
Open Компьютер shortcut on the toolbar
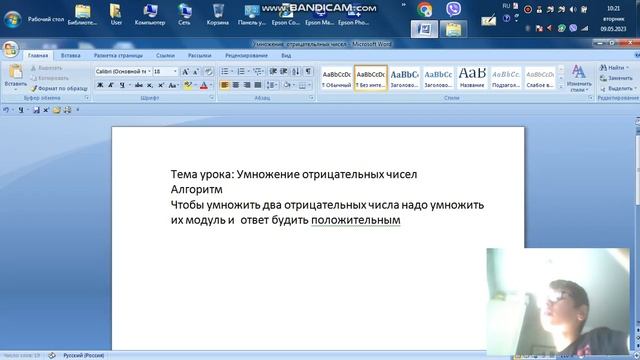point(150,14)
